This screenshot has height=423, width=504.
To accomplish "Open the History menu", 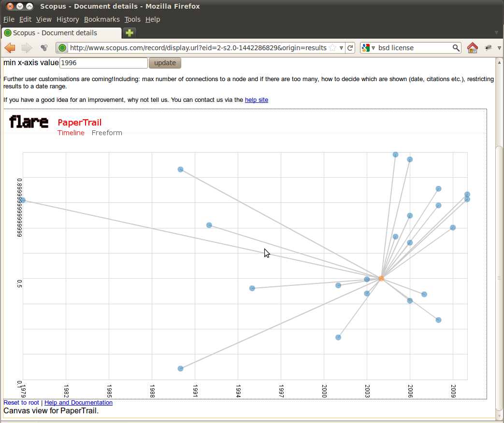I will (x=68, y=19).
